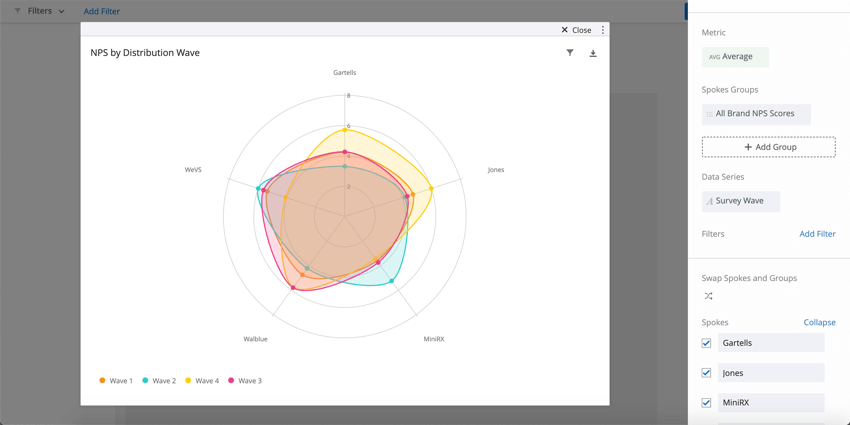This screenshot has width=850, height=425.
Task: Uncheck the Gartells spoke checkbox
Action: point(707,343)
